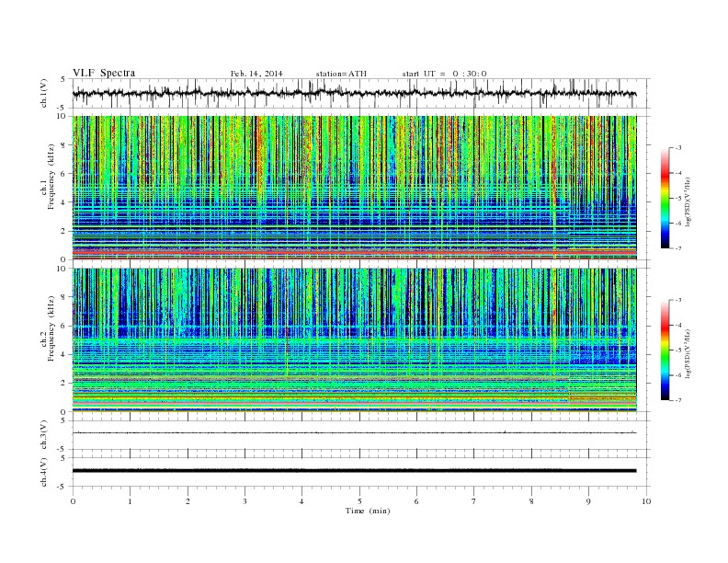Click the "station=ATH" header label
The width and height of the screenshot is (728, 563).
pyautogui.click(x=341, y=74)
